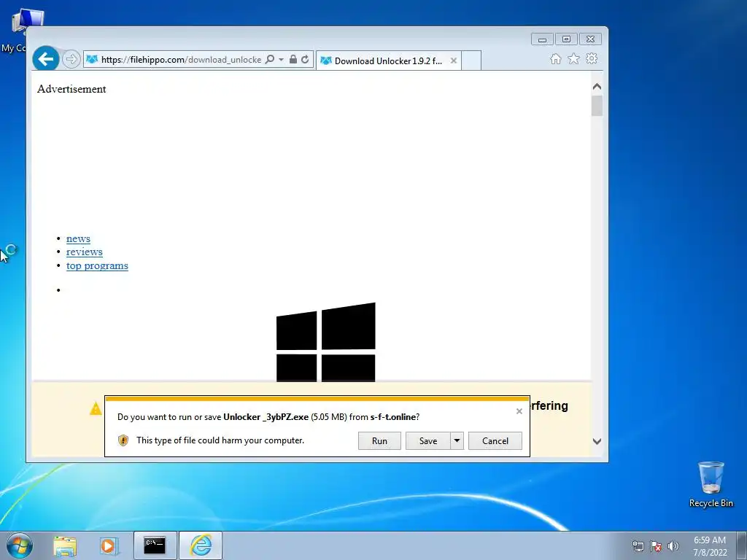Open Favorites star icon
Screen dimensions: 747x560
pyautogui.click(x=573, y=58)
